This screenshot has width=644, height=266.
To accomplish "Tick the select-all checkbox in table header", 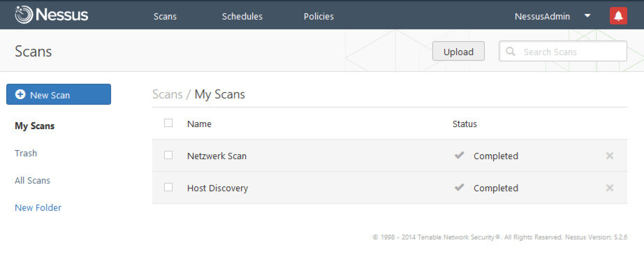I will (168, 123).
